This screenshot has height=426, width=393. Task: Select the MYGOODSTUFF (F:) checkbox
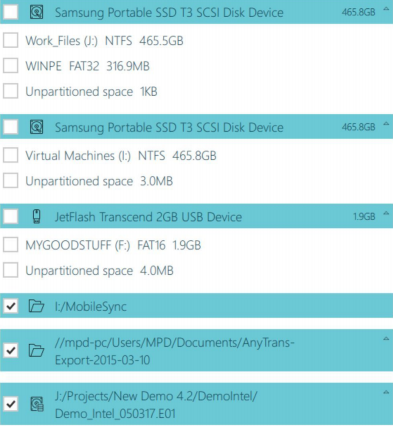10,245
